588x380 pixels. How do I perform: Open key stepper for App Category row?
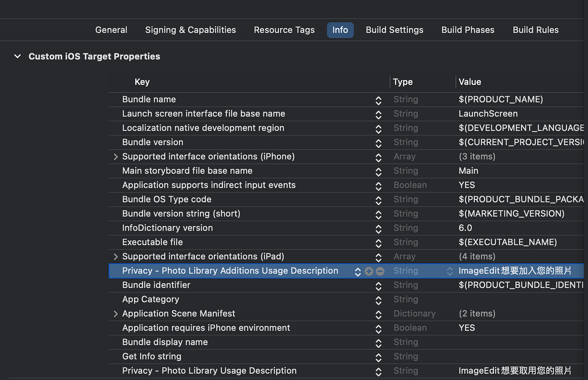click(x=378, y=300)
